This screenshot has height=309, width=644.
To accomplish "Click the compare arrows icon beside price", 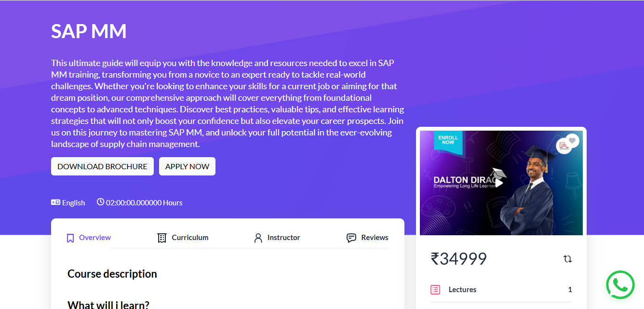I will 567,259.
